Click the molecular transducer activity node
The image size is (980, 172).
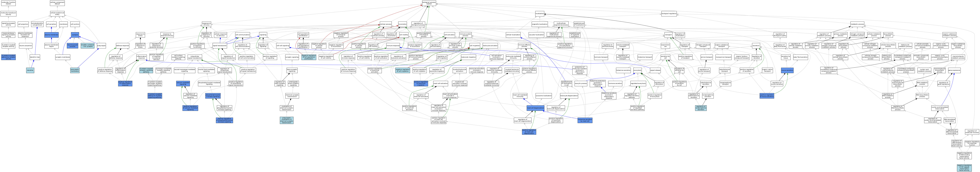[x=8, y=14]
